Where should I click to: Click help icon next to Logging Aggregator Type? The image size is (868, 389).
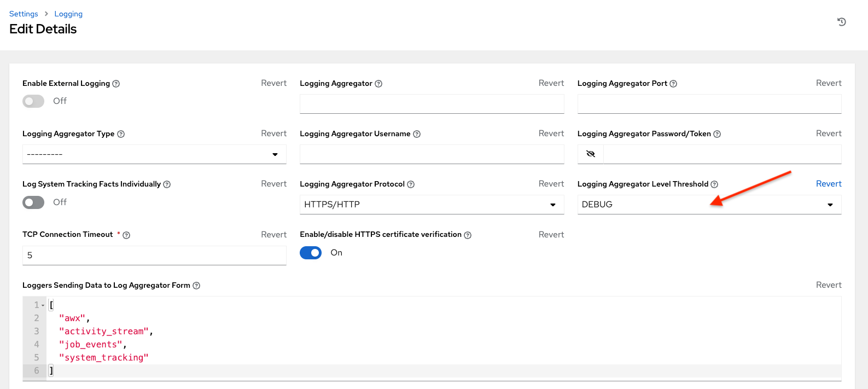[121, 134]
